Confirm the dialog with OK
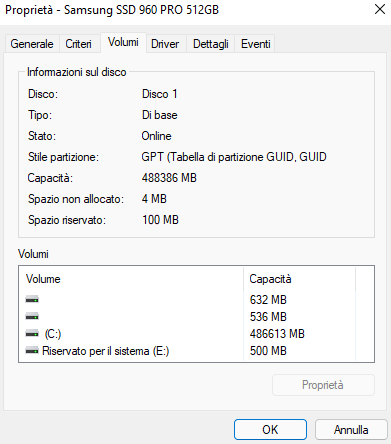Image resolution: width=391 pixels, height=444 pixels. (270, 430)
